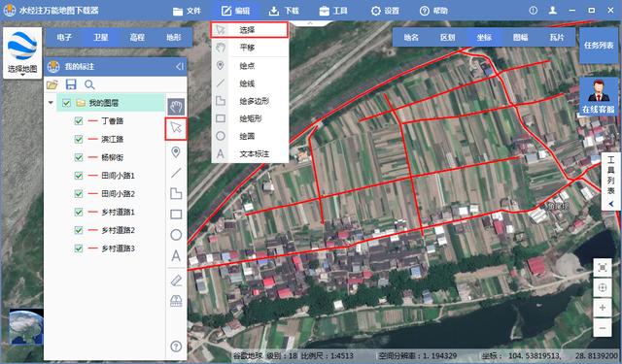Click the locate/compass icon above zoom in
Viewport: 622px width, 364px height.
(x=603, y=287)
